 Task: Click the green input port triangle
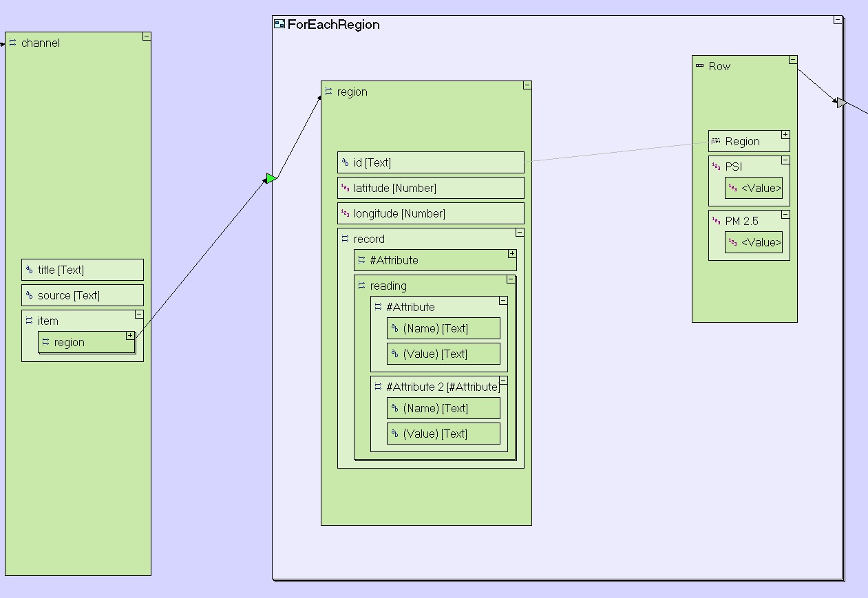(271, 179)
